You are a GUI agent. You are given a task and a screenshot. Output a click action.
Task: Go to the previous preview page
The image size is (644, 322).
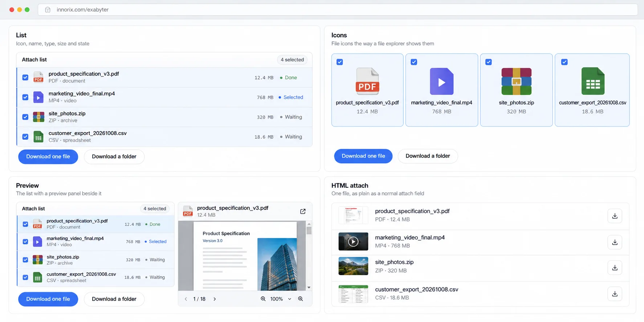point(186,299)
